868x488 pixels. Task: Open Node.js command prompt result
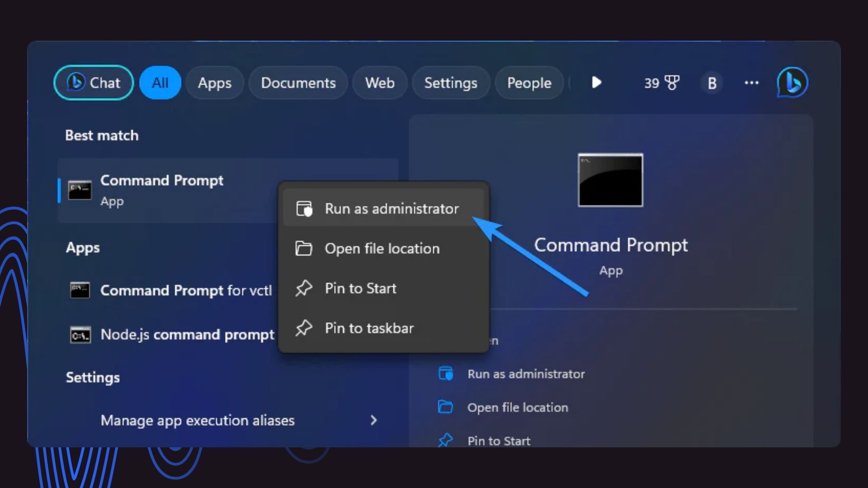click(x=172, y=334)
